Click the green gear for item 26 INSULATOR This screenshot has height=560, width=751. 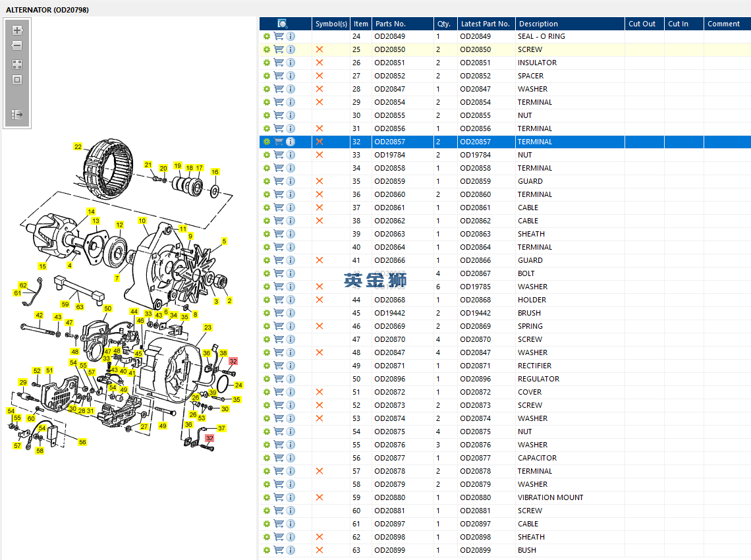[x=267, y=63]
